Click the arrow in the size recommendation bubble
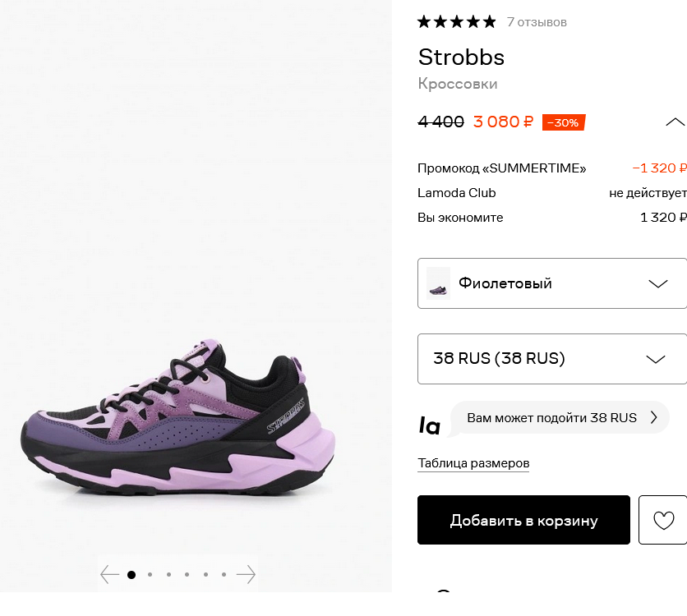The height and width of the screenshot is (616, 687). click(x=653, y=418)
